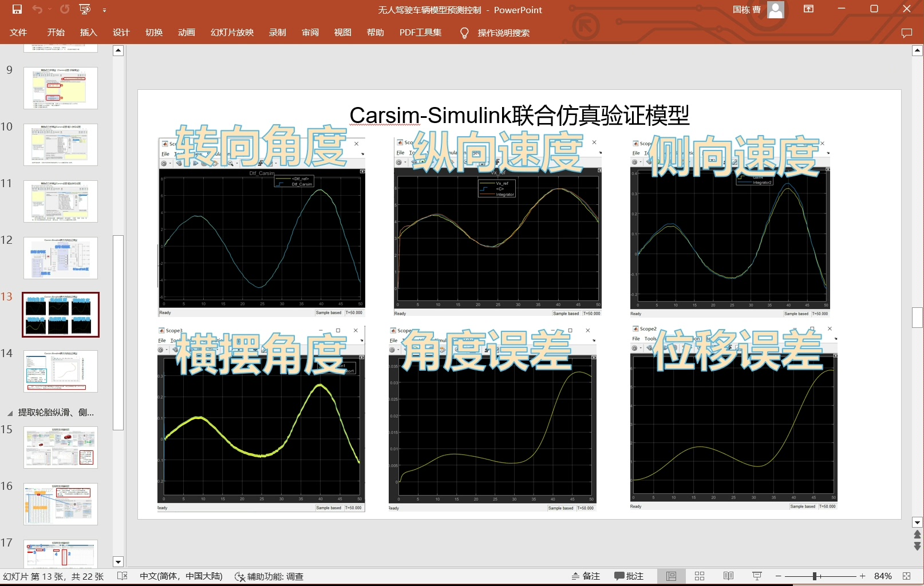Viewport: 924px width, 586px height.
Task: Click zoom in plus button
Action: (x=863, y=576)
